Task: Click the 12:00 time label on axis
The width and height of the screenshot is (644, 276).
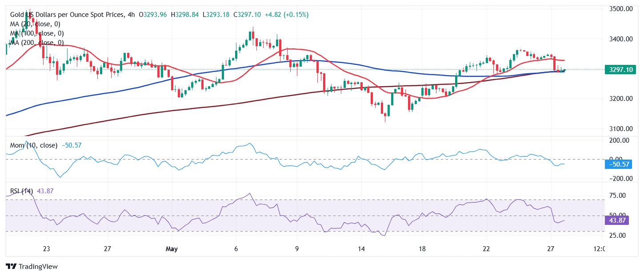Action: click(x=599, y=249)
